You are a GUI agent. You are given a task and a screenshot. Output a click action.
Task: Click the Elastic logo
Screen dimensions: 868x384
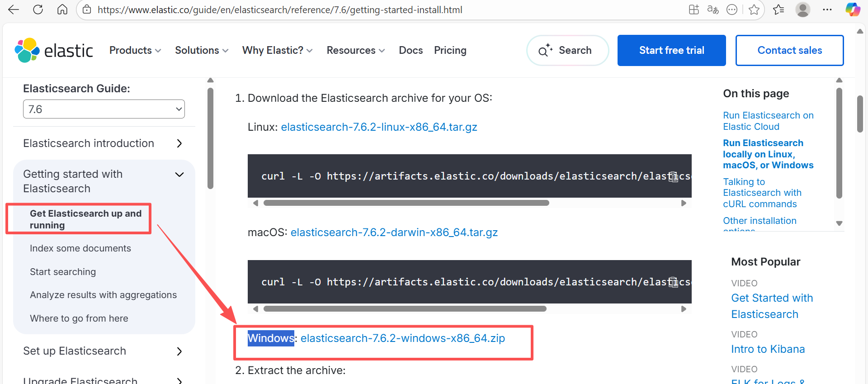[x=54, y=50]
